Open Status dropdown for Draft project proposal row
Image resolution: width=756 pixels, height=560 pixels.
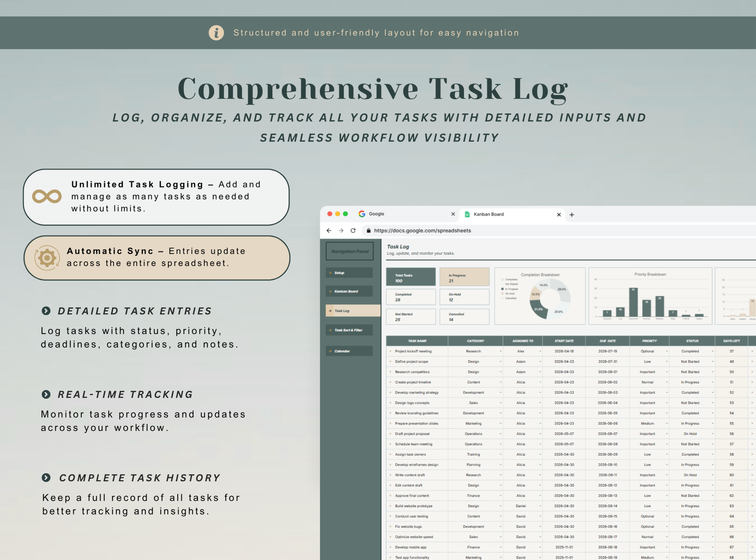point(712,434)
